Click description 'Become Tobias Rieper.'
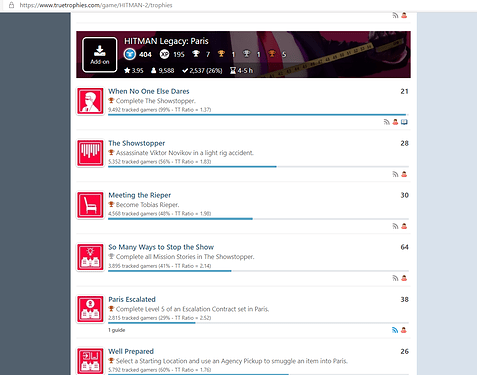 147,205
